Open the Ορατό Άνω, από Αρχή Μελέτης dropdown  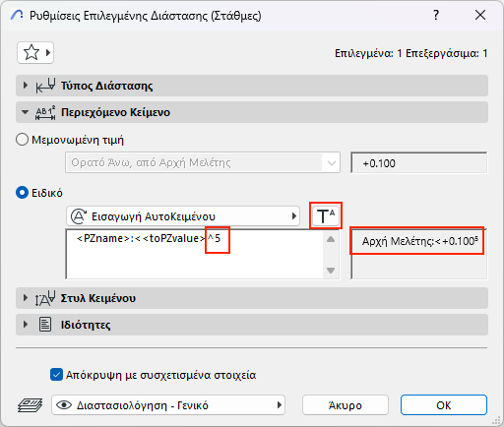203,162
